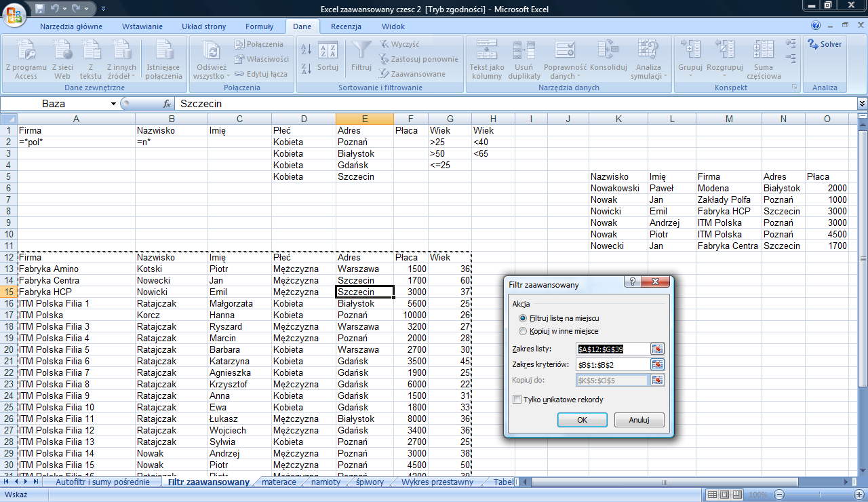Open the Odśwież wszystko dropdown arrow

point(228,76)
